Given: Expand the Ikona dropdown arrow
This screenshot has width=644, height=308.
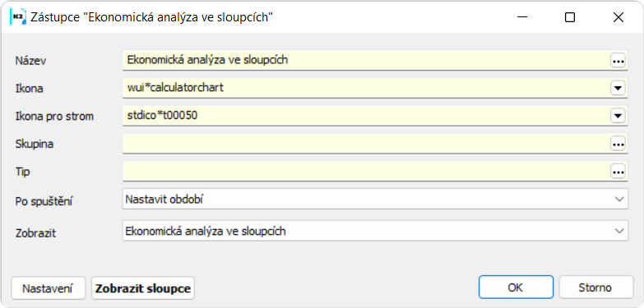Looking at the screenshot, I should (x=618, y=88).
